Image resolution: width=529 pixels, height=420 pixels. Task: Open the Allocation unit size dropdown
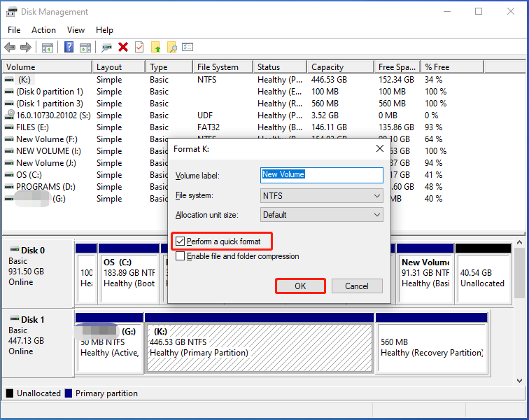[x=321, y=215]
